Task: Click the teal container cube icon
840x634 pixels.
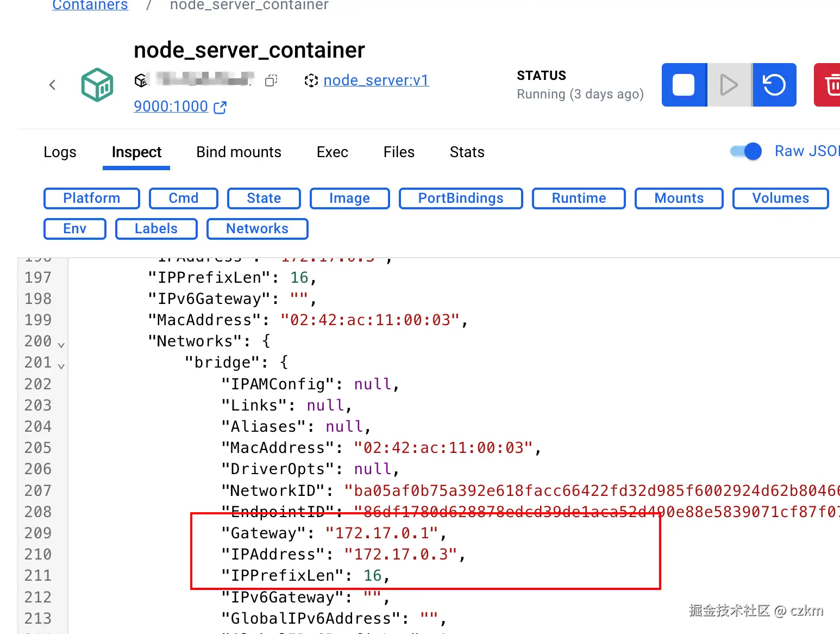Action: pyautogui.click(x=97, y=85)
